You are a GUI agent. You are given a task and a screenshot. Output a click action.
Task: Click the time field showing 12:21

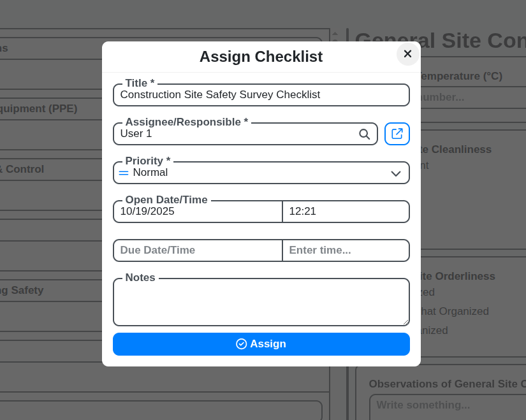[x=344, y=211]
